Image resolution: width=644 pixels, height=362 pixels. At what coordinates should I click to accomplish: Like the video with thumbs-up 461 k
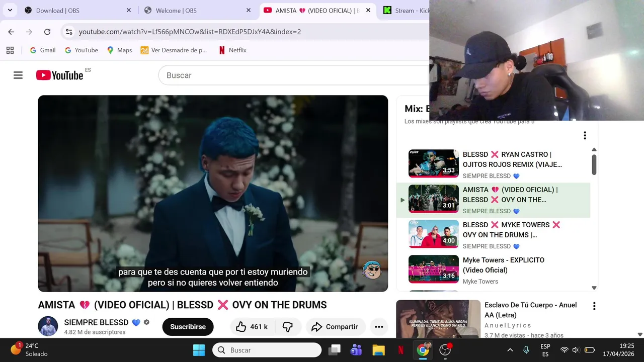(x=252, y=327)
